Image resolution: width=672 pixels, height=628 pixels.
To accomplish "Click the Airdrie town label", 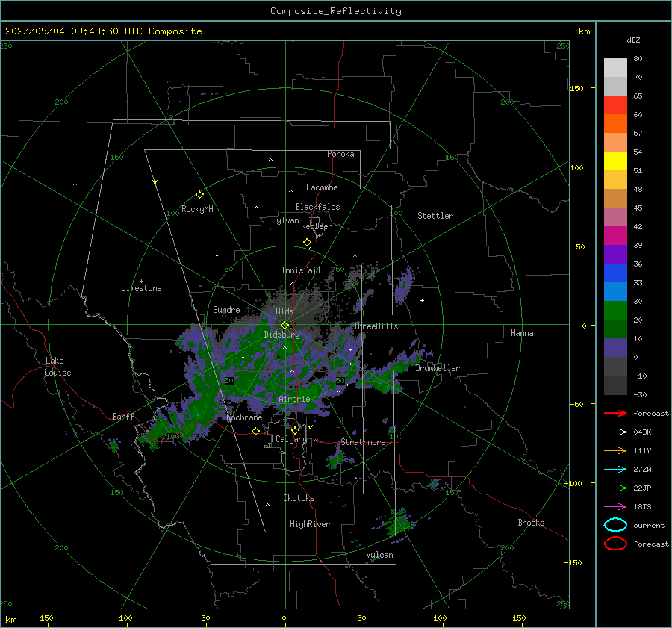I will 294,399.
